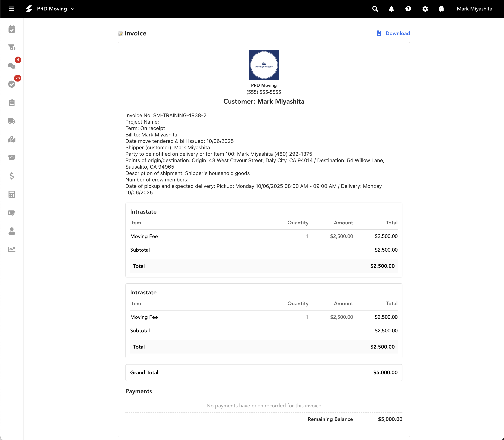Open the help chat bubble icon
Viewport: 504px width, 440px height.
[408, 9]
